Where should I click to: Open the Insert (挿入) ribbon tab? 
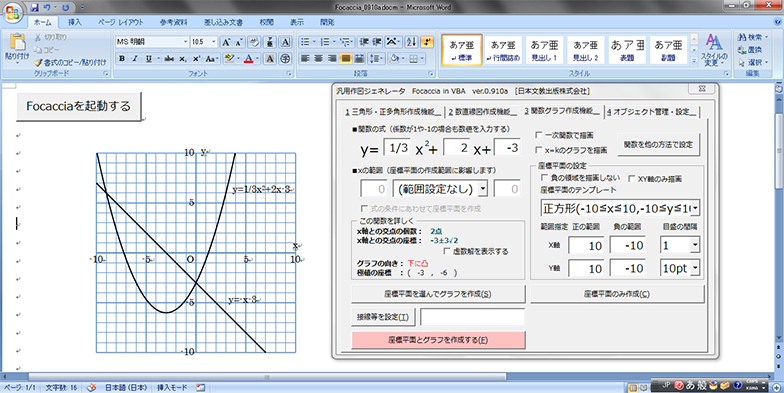coord(74,22)
